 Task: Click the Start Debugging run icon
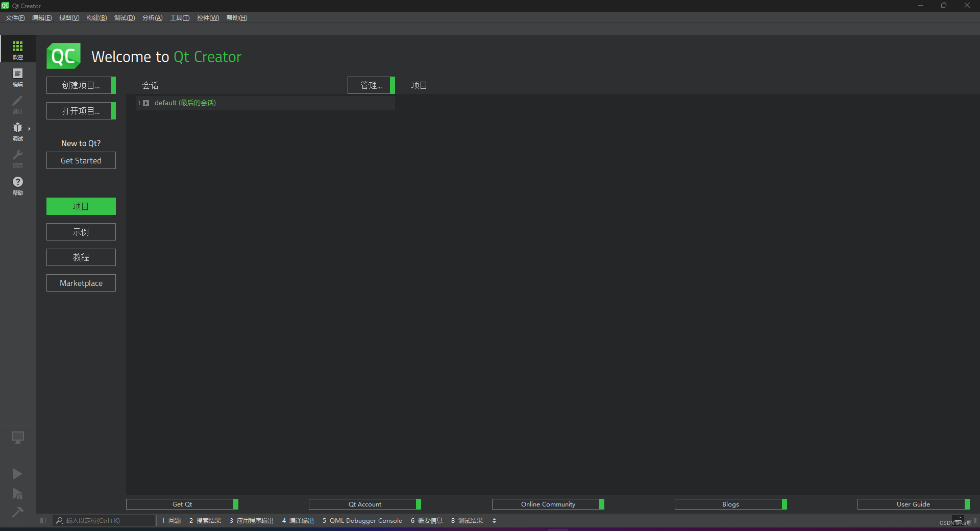click(17, 493)
